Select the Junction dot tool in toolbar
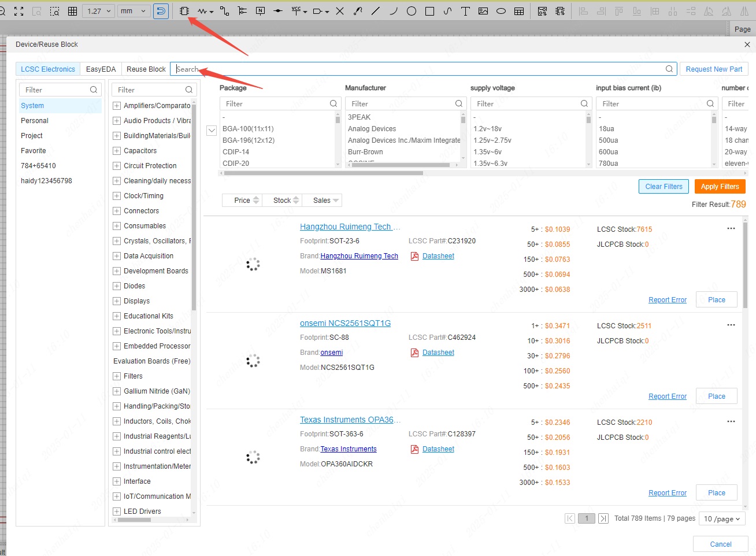 pyautogui.click(x=278, y=11)
